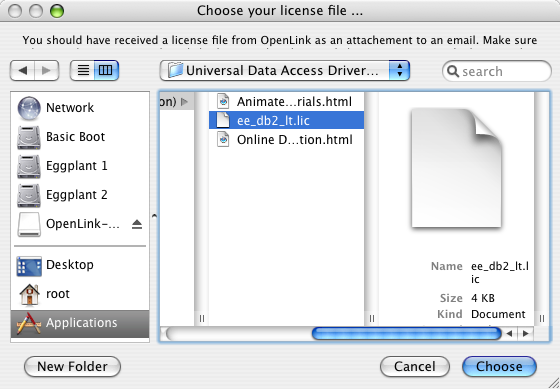Open the root home folder
560x389 pixels.
[x=80, y=294]
